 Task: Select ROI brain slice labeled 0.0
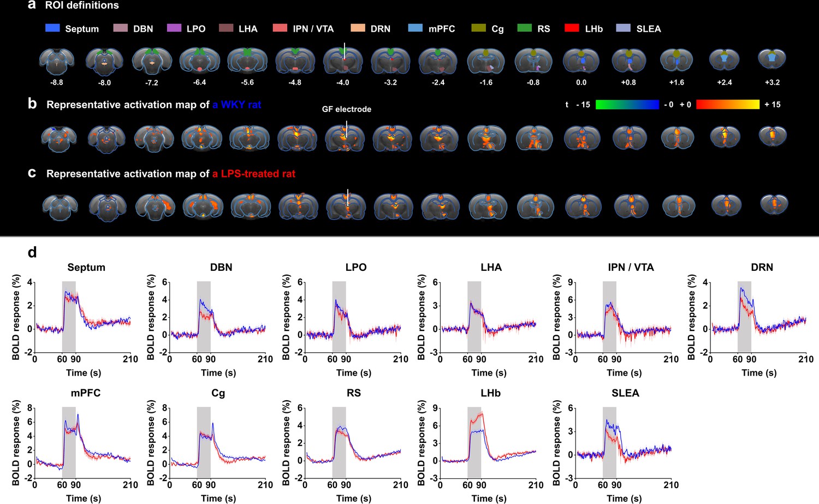tap(581, 60)
